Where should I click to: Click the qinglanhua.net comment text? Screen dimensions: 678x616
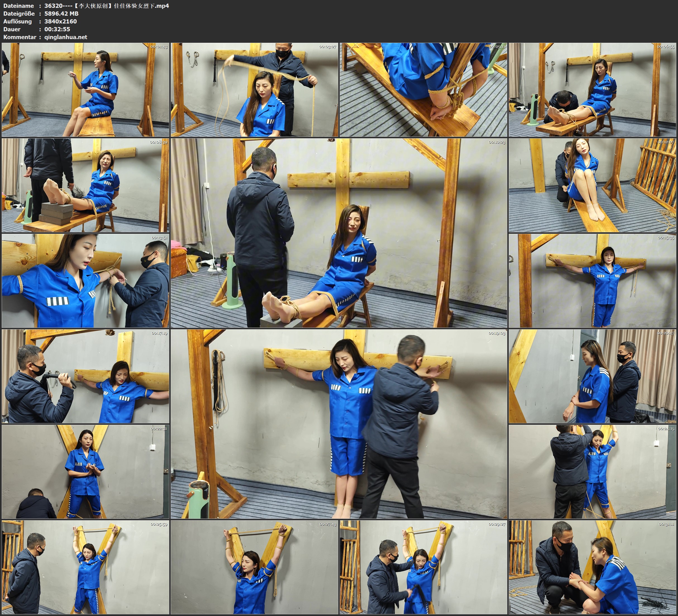tap(66, 37)
